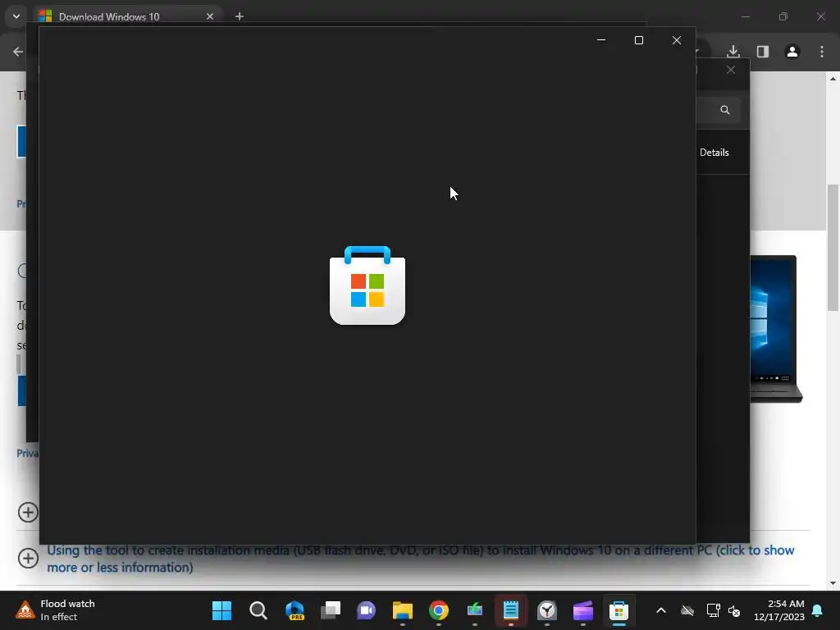This screenshot has height=630, width=840.
Task: Open taskbar Search
Action: (258, 610)
